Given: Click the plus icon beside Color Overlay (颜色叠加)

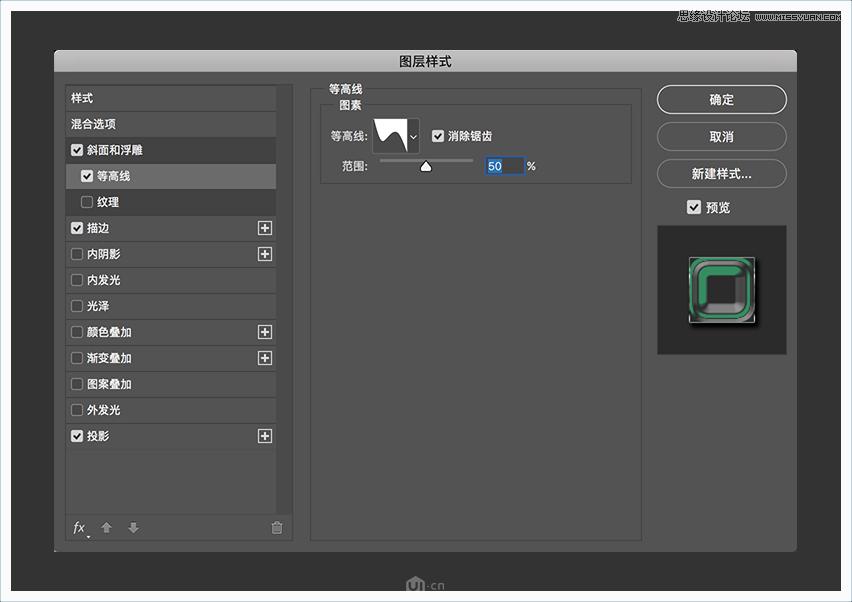Looking at the screenshot, I should coord(265,332).
